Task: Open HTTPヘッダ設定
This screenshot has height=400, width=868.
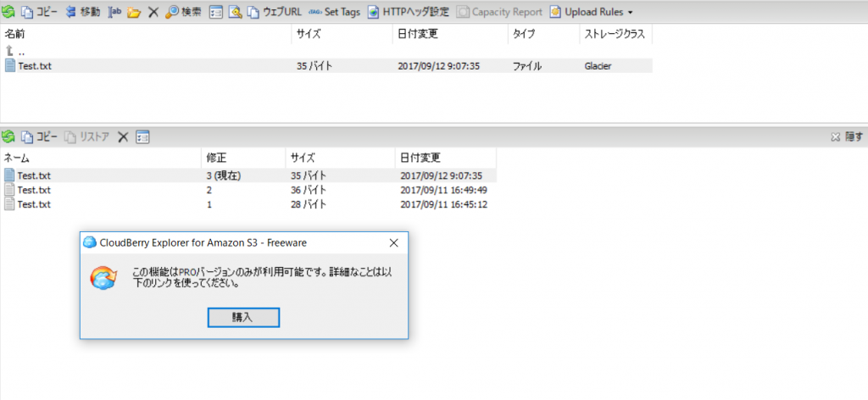Action: [409, 12]
